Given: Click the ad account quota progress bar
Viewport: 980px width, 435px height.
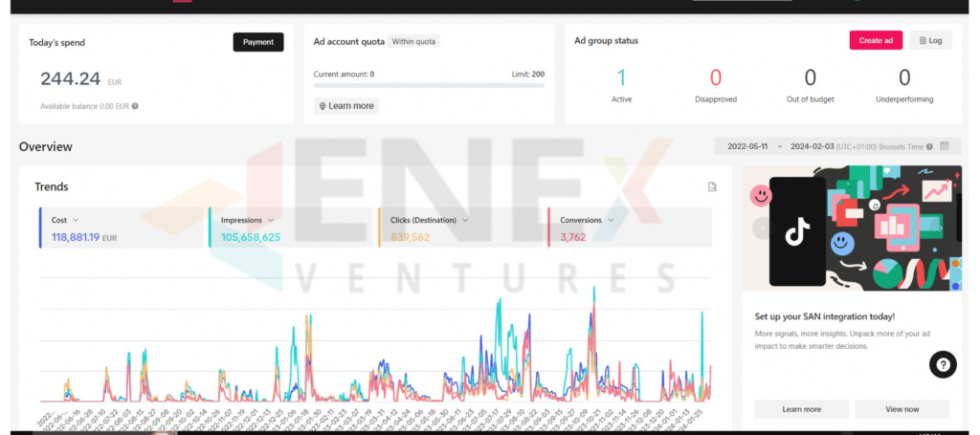Looking at the screenshot, I should point(429,85).
